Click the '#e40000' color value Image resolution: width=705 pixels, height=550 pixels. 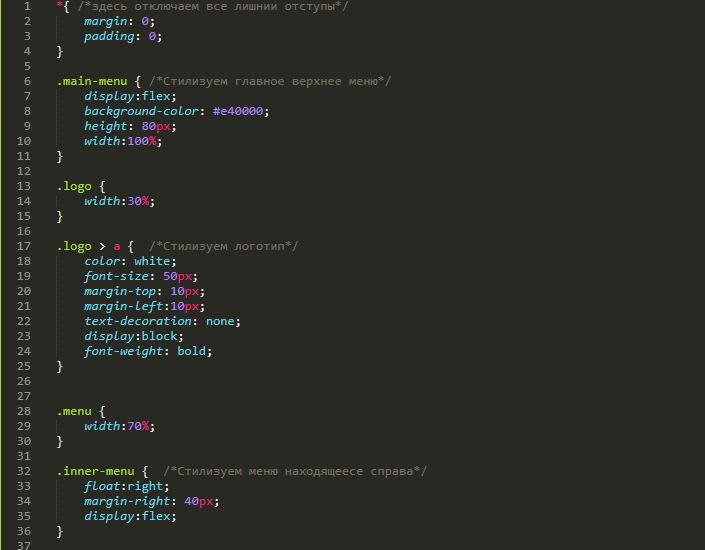(238, 111)
